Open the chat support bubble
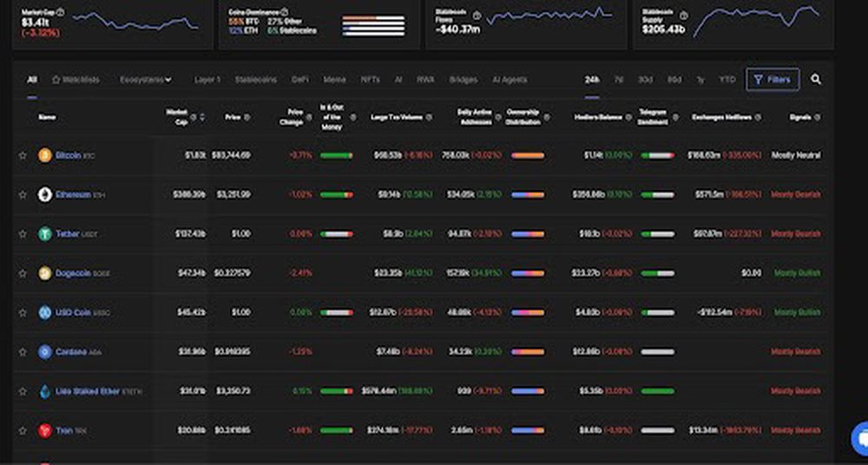This screenshot has width=868, height=465. 859,437
